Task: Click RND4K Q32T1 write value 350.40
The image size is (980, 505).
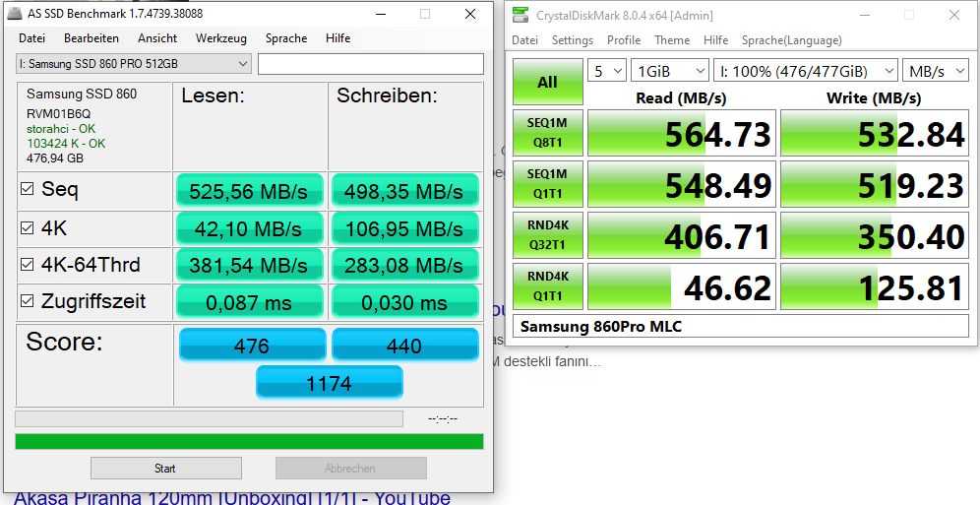Action: click(875, 235)
